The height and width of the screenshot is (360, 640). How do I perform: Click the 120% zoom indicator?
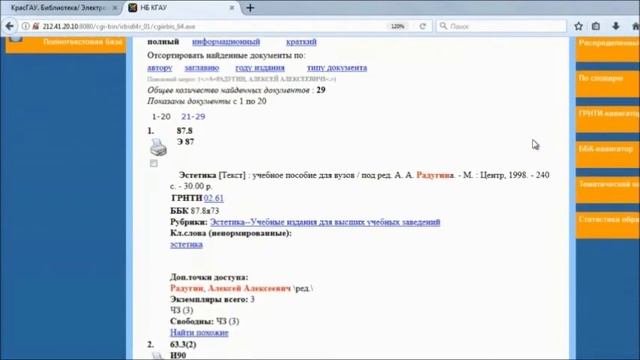(x=397, y=26)
